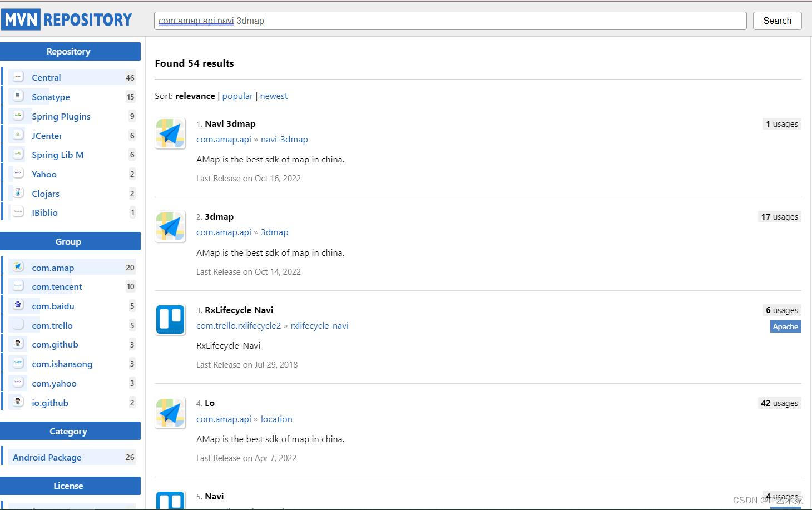Viewport: 812px width, 510px height.
Task: Click the Category section header
Action: pos(70,431)
